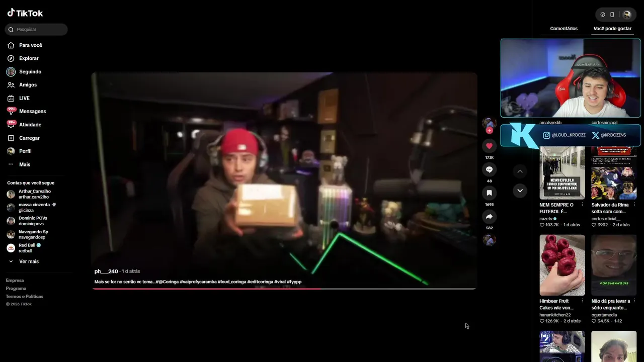The width and height of the screenshot is (644, 362).
Task: Open the three-dot menu on Salvador da Rima card
Action: (x=634, y=205)
